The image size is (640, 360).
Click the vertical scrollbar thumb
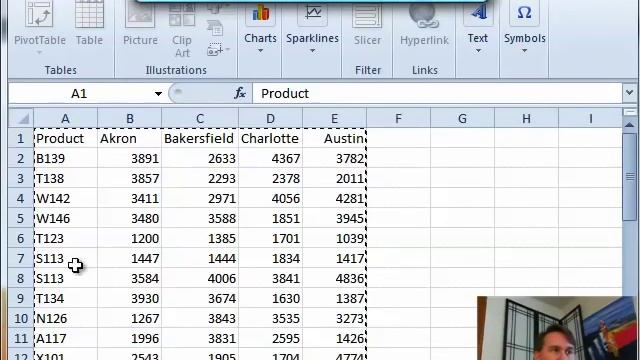point(630,177)
